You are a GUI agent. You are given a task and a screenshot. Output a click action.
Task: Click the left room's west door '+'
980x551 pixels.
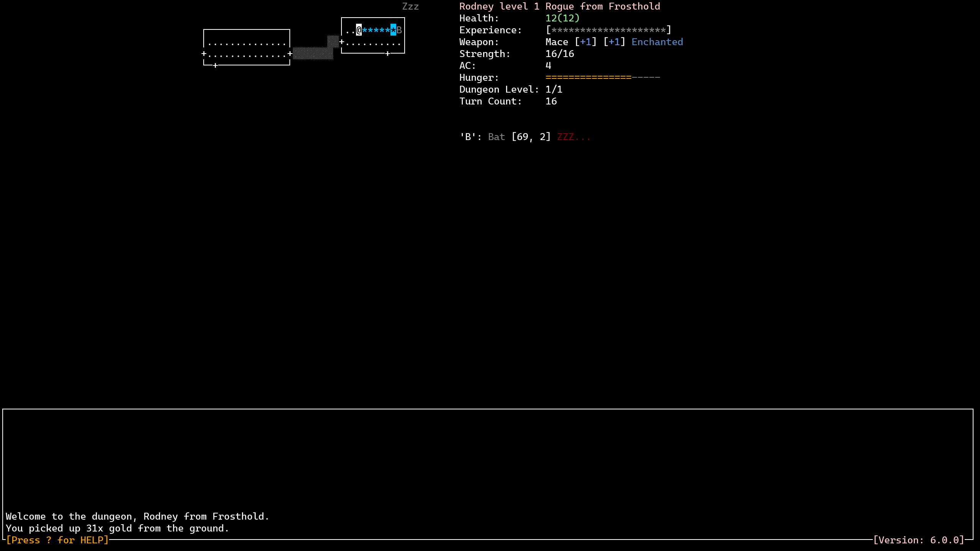click(x=204, y=54)
